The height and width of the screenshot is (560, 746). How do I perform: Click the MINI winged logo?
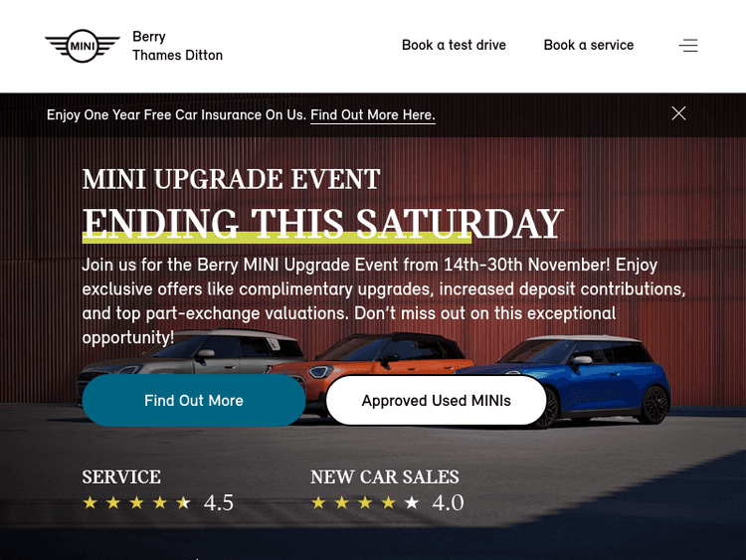(x=83, y=46)
